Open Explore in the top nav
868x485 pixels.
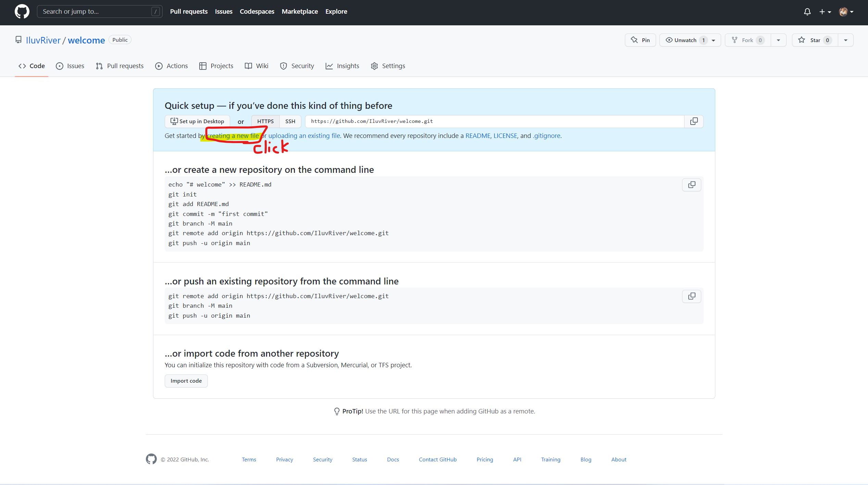[336, 12]
